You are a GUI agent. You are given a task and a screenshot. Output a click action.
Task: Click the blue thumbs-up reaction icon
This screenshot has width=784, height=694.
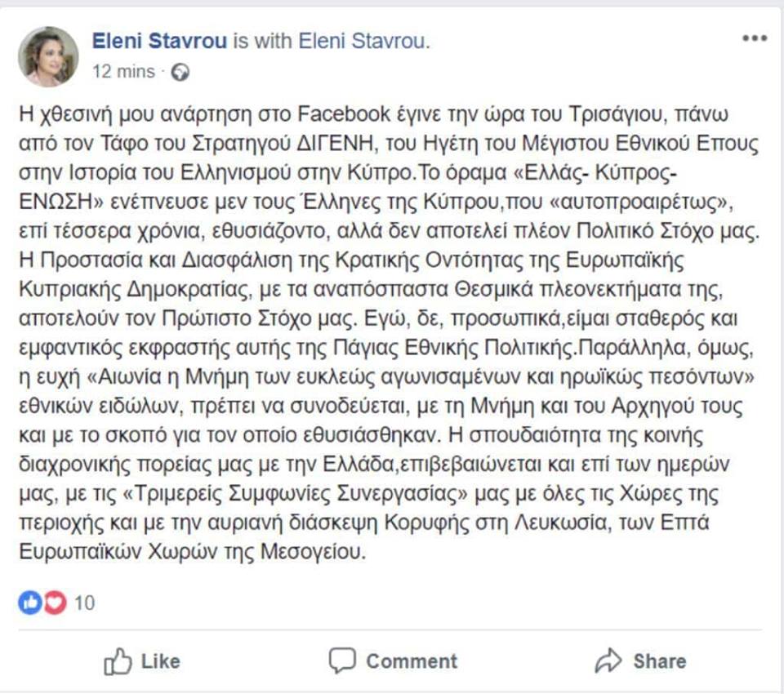pyautogui.click(x=30, y=603)
